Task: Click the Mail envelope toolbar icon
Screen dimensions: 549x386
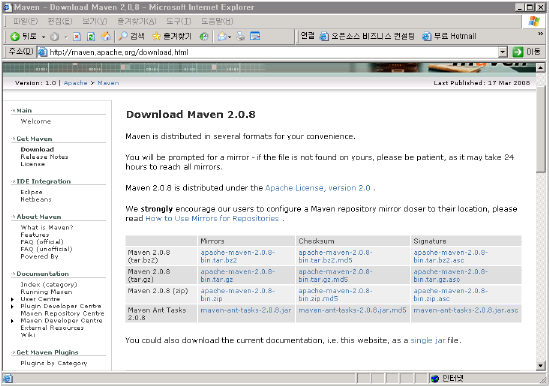Action: (222, 36)
